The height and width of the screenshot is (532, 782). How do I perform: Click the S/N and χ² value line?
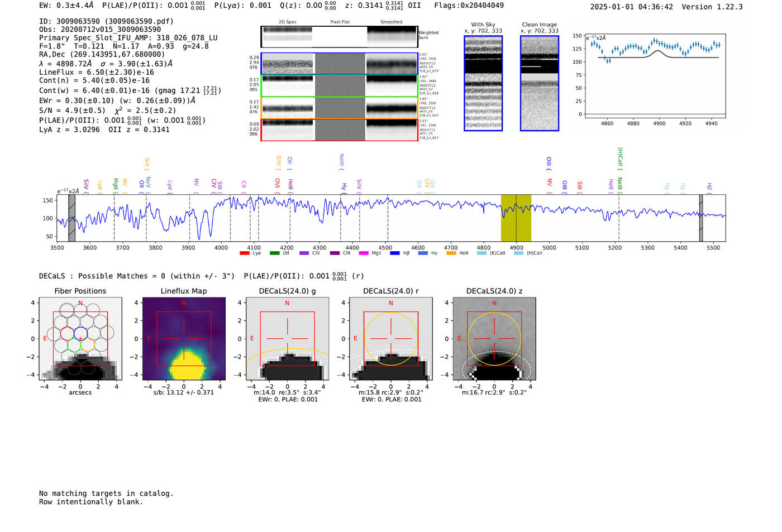pyautogui.click(x=108, y=111)
